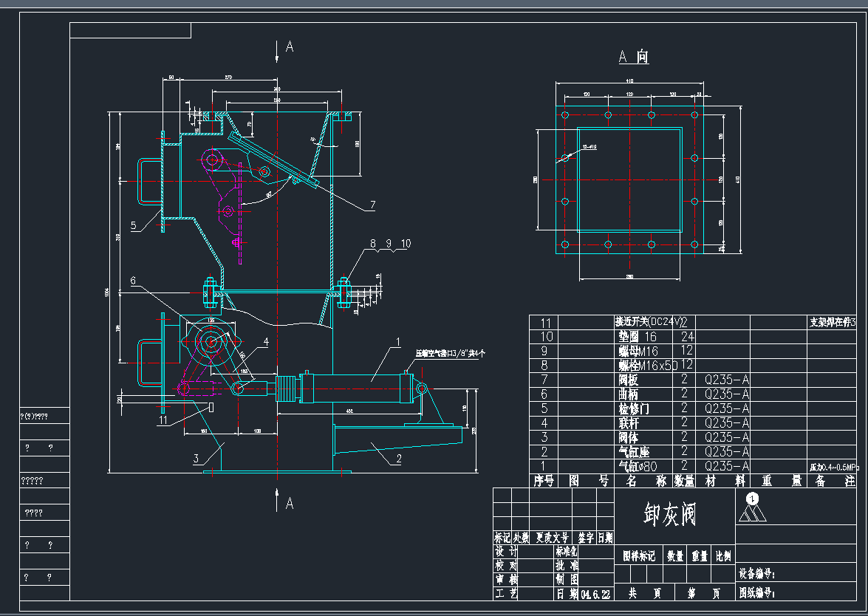
Task: Click the 接近开关(DC24V) parts list row
Action: pyautogui.click(x=649, y=322)
